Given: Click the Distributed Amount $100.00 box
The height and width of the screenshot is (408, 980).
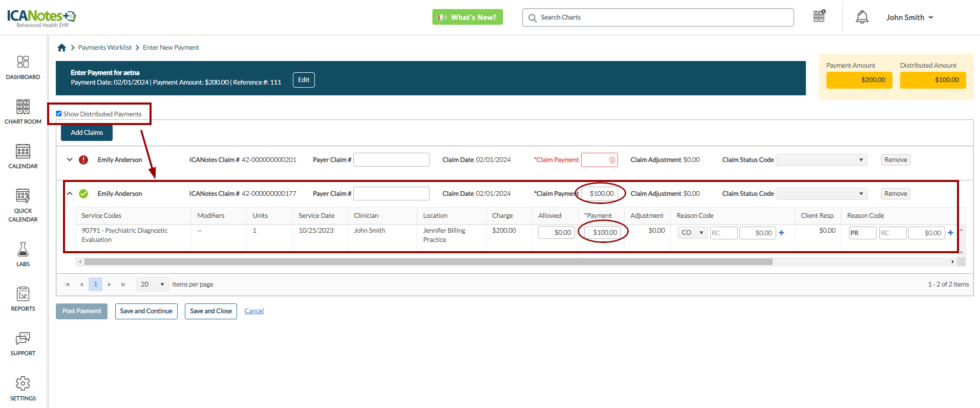Looking at the screenshot, I should tap(933, 80).
